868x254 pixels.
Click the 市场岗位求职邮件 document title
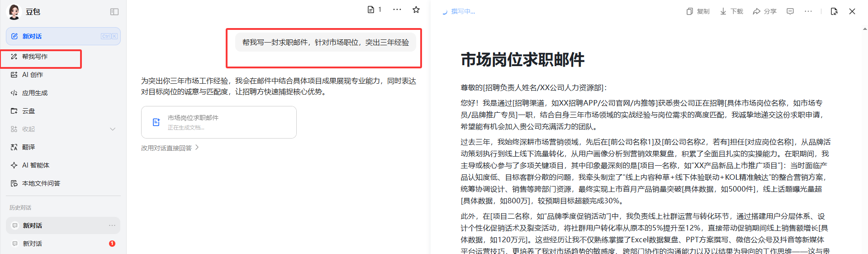pyautogui.click(x=522, y=60)
